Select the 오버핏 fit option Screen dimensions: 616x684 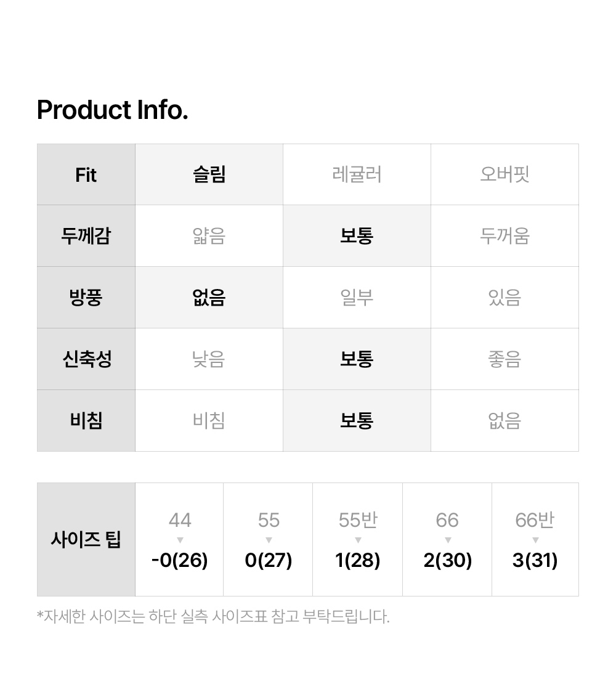[x=505, y=174]
